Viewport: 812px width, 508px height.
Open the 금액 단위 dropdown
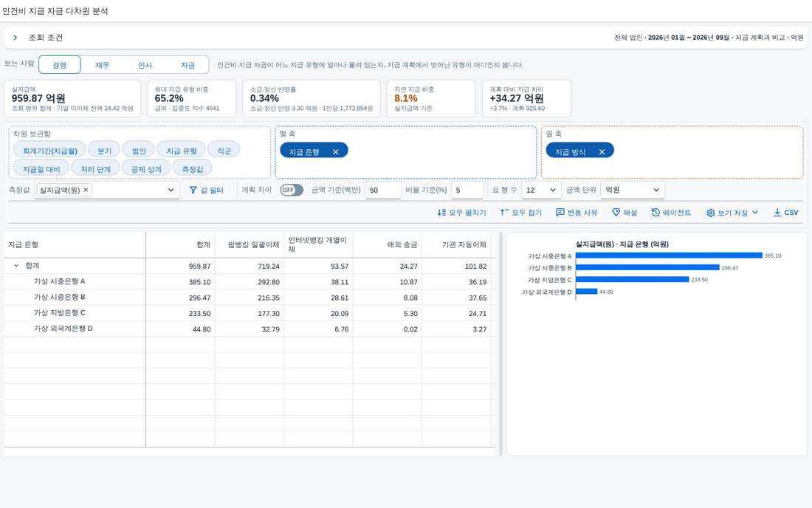click(633, 190)
